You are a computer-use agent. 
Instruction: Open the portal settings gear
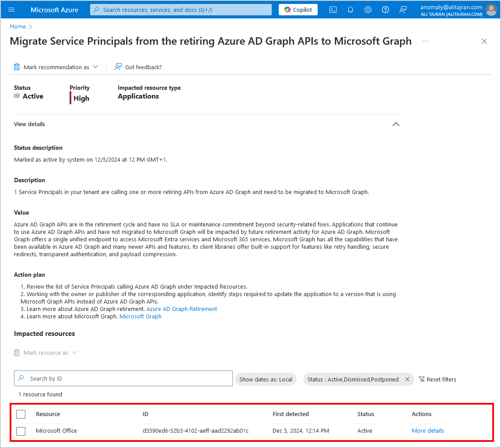pyautogui.click(x=368, y=10)
